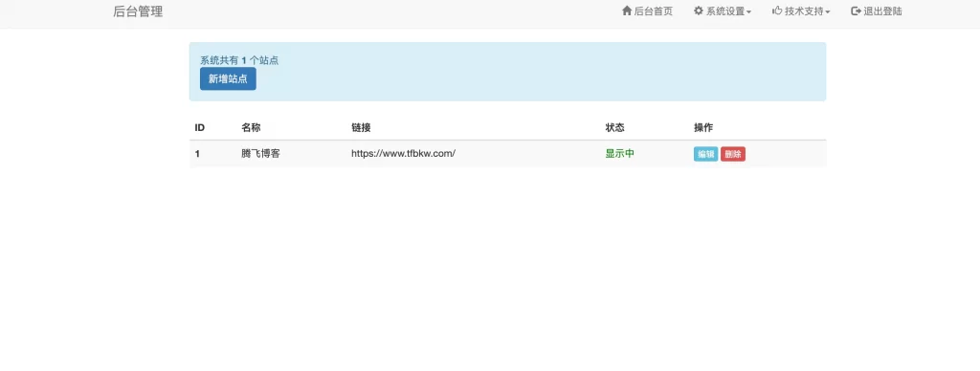Click the logout icon beside 退出登陆
This screenshot has width=980, height=371.
(857, 11)
